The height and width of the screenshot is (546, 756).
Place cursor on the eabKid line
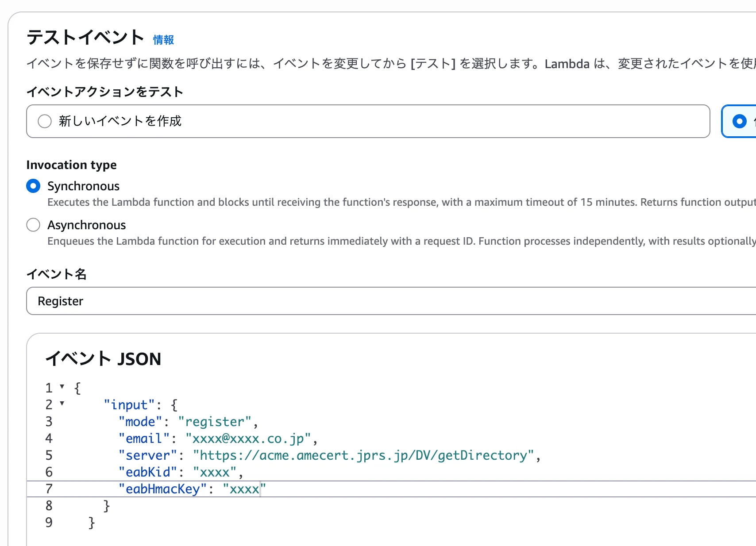point(177,472)
